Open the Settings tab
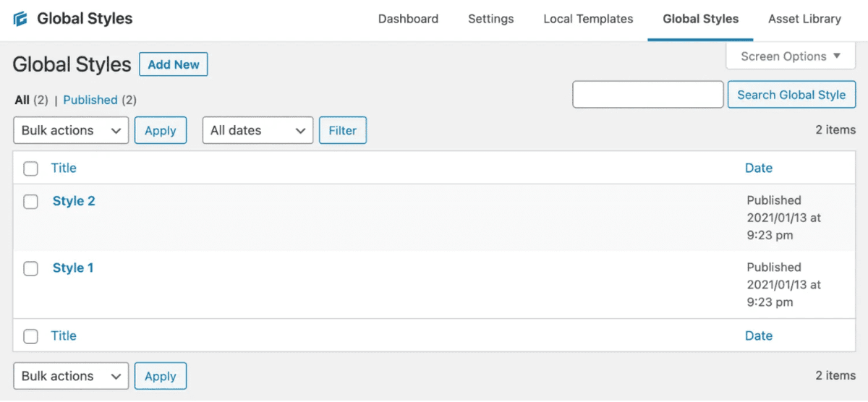The height and width of the screenshot is (402, 868). 490,20
